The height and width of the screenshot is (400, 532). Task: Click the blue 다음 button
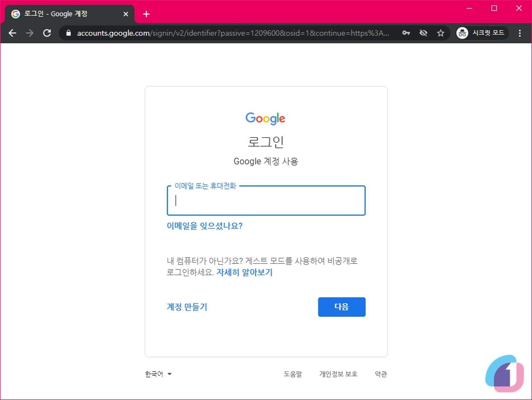[342, 307]
